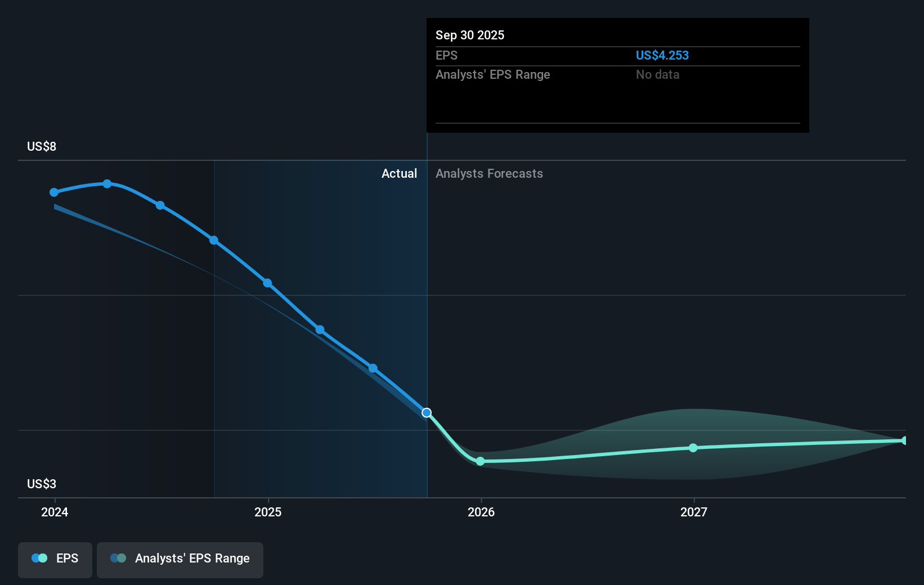Toggle the EPS legend series
This screenshot has height=585, width=924.
(x=55, y=560)
